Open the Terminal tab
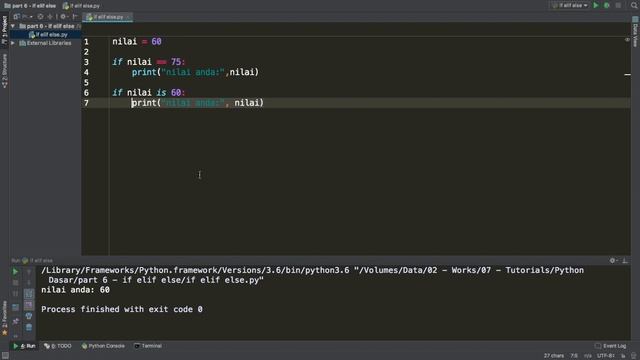The height and width of the screenshot is (360, 640). click(x=148, y=346)
